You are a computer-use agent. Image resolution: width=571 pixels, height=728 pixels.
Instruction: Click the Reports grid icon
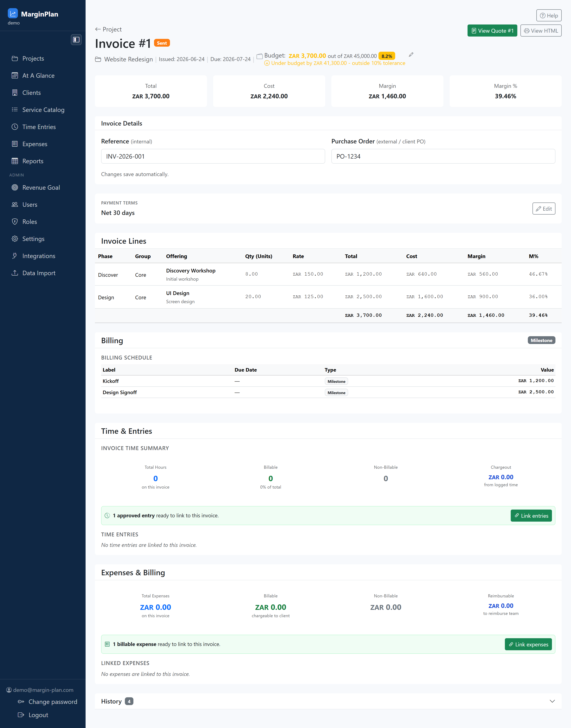[15, 161]
